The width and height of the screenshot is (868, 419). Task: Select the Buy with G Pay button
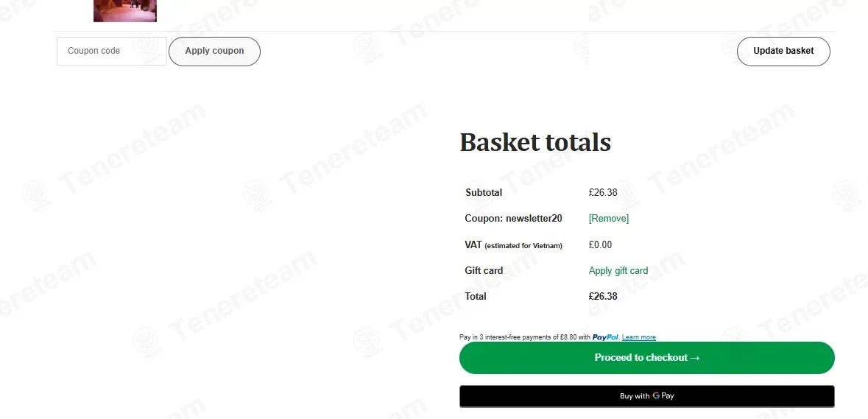point(646,396)
